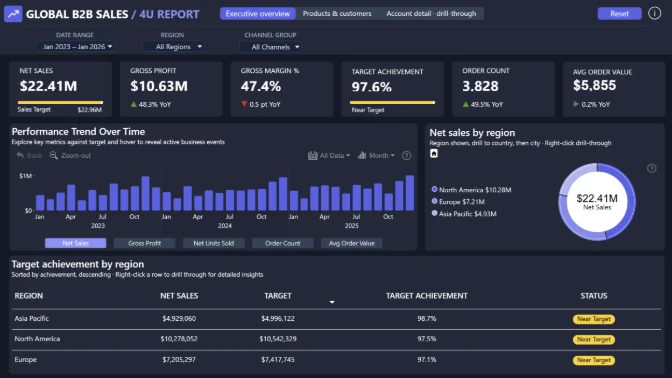Click Near Target badge in Asia Pacific row
Image resolution: width=672 pixels, height=378 pixels.
coord(594,319)
